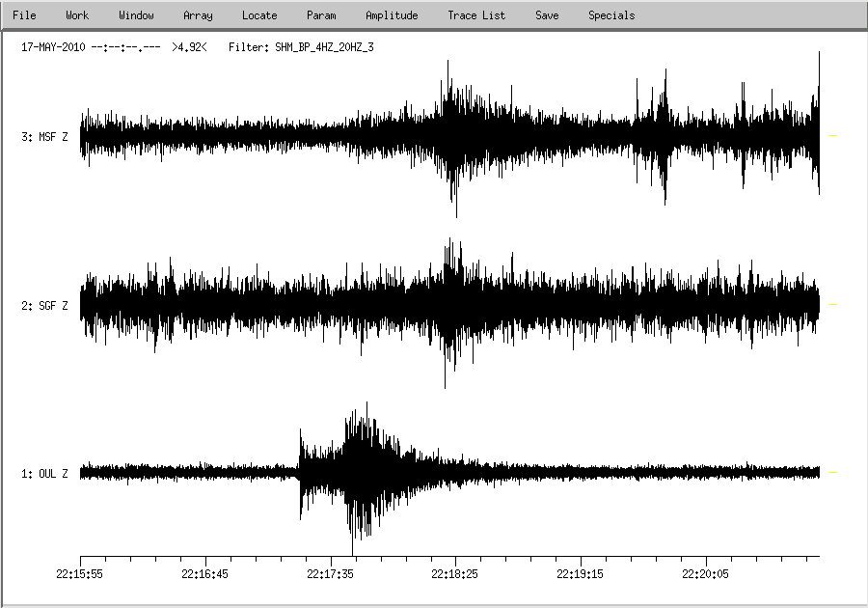Click the 17-MAY-2010 date readout
The width and height of the screenshot is (868, 608).
54,46
